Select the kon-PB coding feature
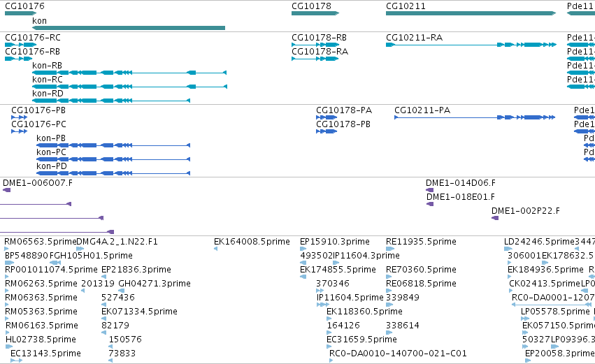Screen dimensions: 595x364 point(113,145)
